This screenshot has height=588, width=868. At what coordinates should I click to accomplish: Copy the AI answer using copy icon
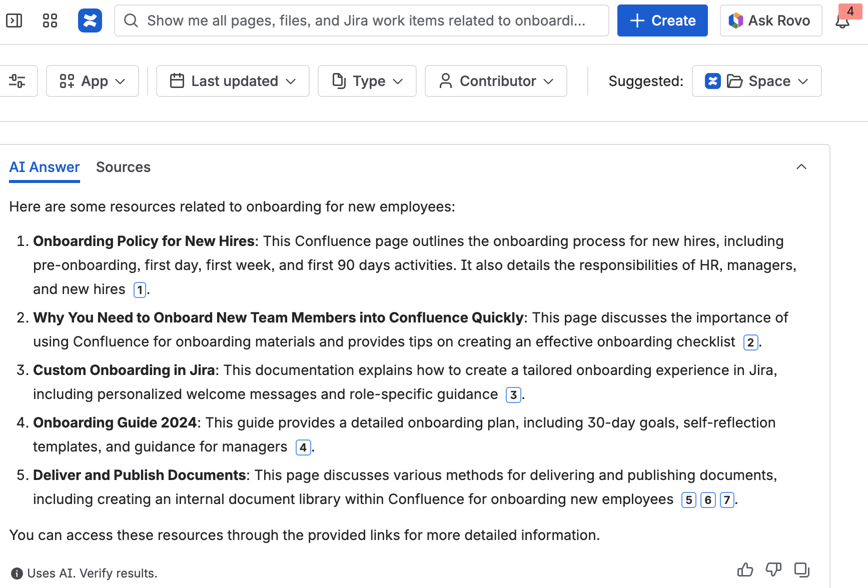(x=801, y=569)
